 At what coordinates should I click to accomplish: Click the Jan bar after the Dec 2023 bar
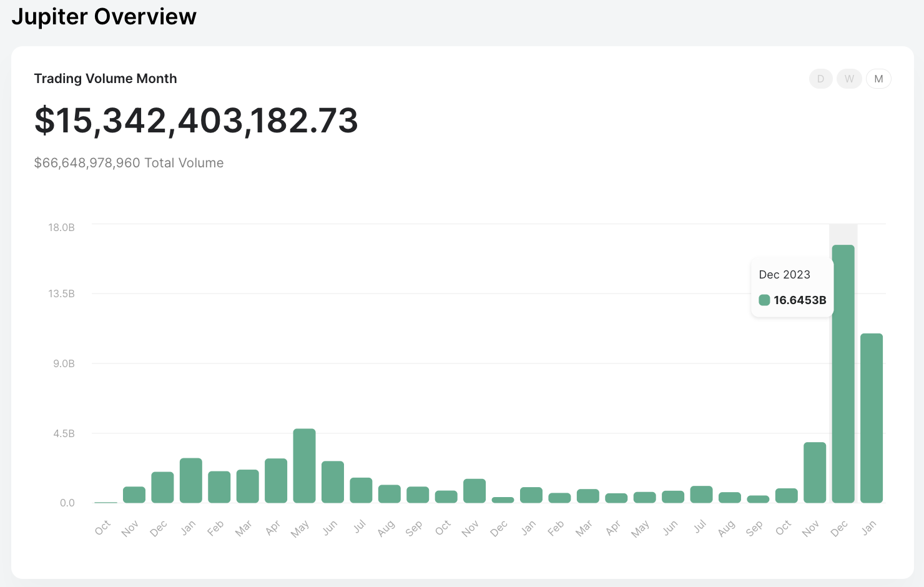pyautogui.click(x=872, y=418)
